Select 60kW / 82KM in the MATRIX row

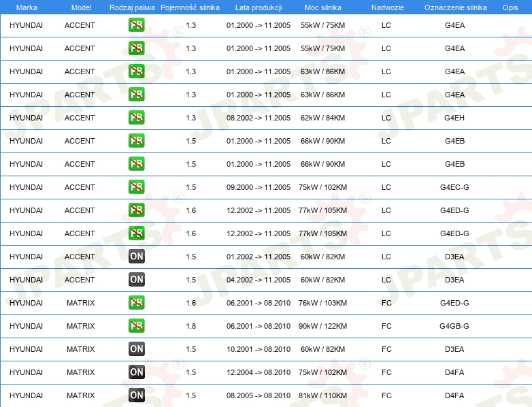point(322,349)
